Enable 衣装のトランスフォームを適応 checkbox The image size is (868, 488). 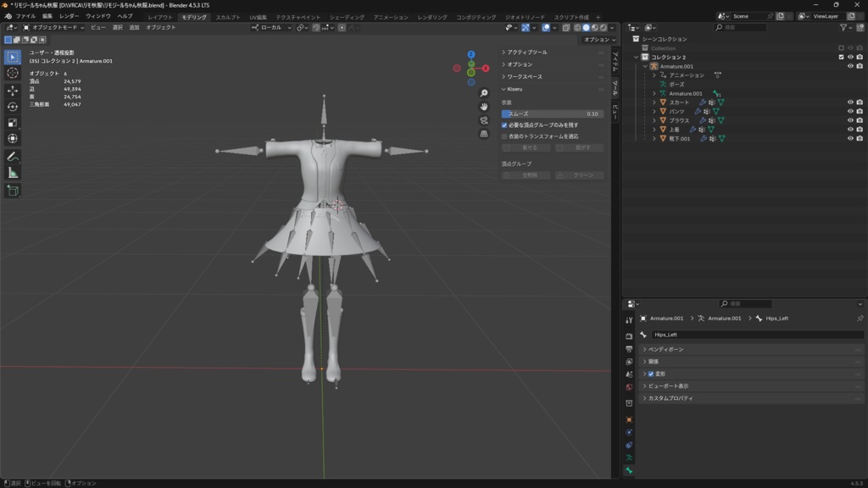504,136
